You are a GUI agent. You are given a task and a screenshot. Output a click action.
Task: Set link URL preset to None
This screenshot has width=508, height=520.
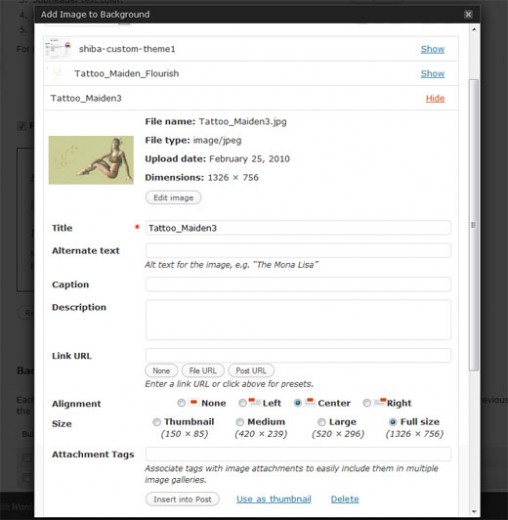[x=161, y=371]
